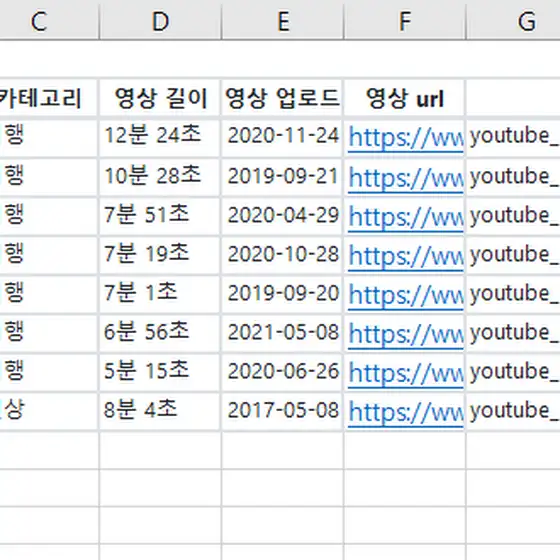Viewport: 560px width, 560px height.
Task: Select column E header
Action: (x=282, y=21)
